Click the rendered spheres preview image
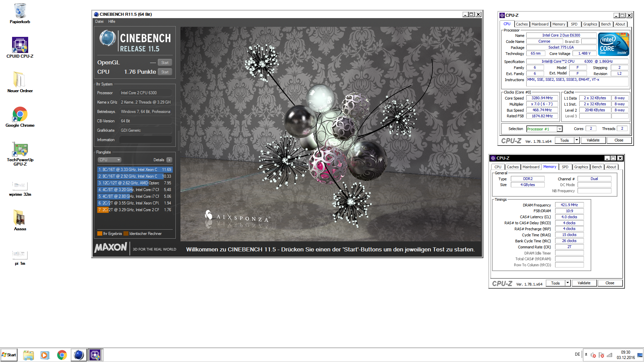This screenshot has height=362, width=644. coord(331,134)
